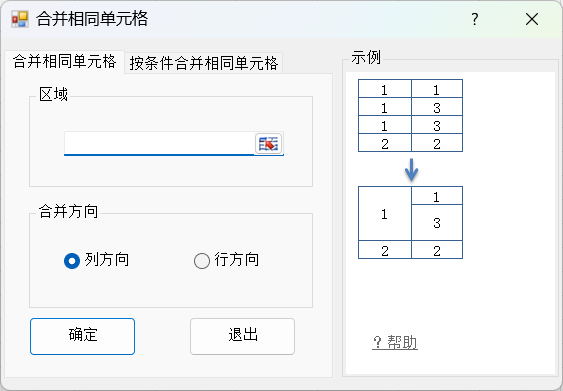Click the top example table before merging
This screenshot has width=563, height=391.
click(x=410, y=116)
